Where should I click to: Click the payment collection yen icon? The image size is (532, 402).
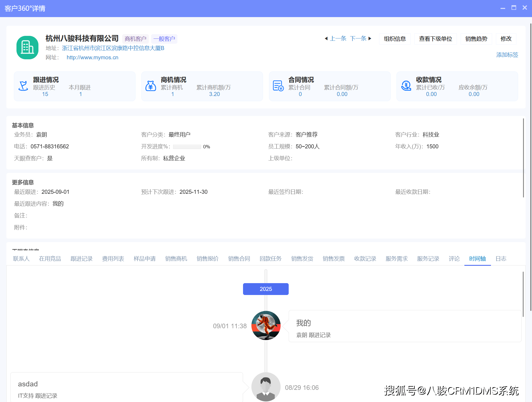[x=406, y=86]
